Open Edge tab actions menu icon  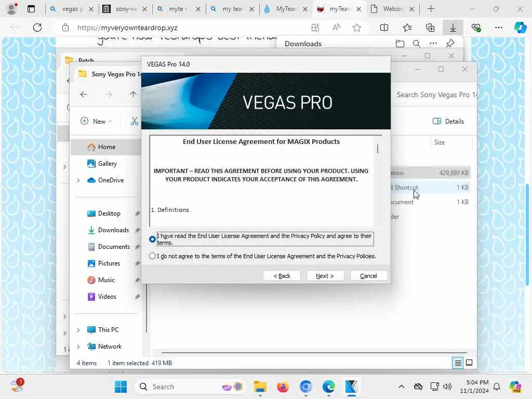click(x=31, y=9)
